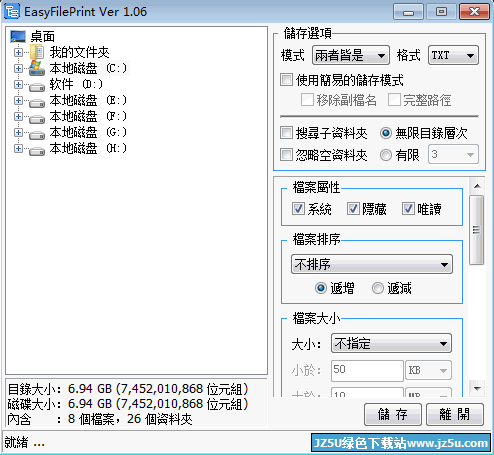Expand the 本地磁盘 (H:) tree node

(18, 148)
